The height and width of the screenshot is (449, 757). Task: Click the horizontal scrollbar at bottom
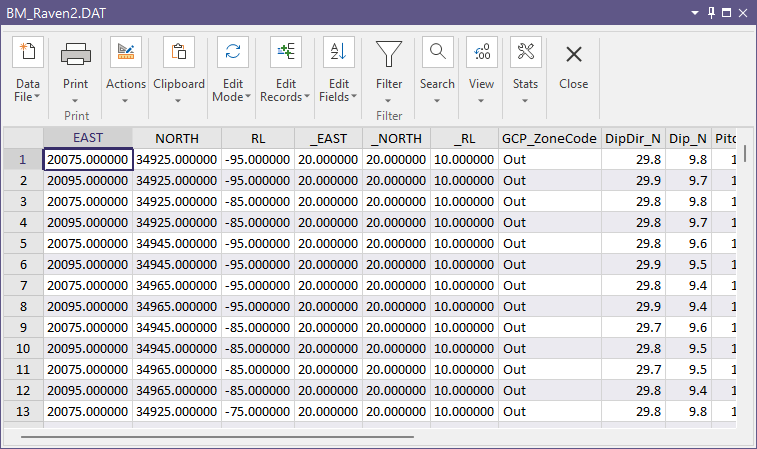click(x=216, y=435)
